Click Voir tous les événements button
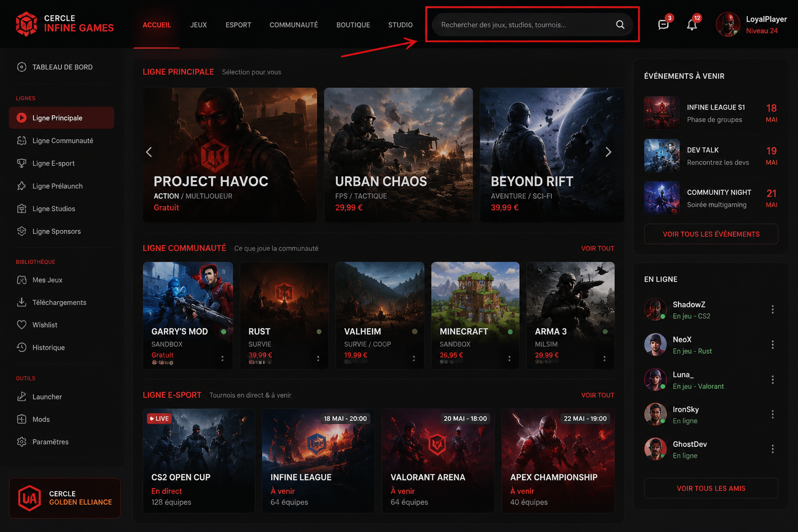The width and height of the screenshot is (798, 532). pos(711,234)
